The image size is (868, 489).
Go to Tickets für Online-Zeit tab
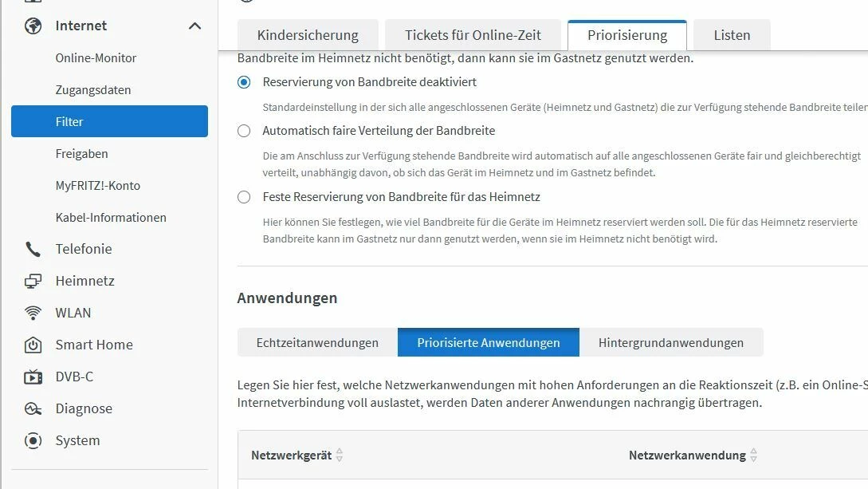tap(473, 35)
